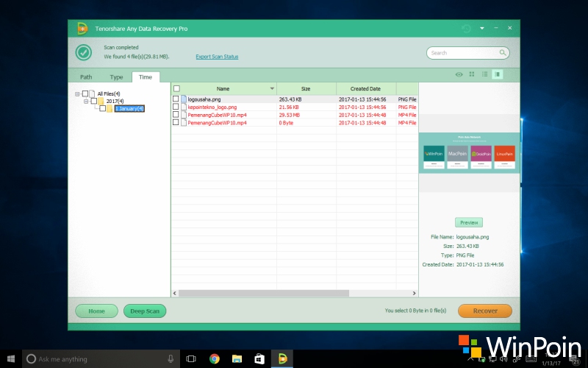This screenshot has height=368, width=588.
Task: Click the 21.56 KB size cell
Action: 289,107
